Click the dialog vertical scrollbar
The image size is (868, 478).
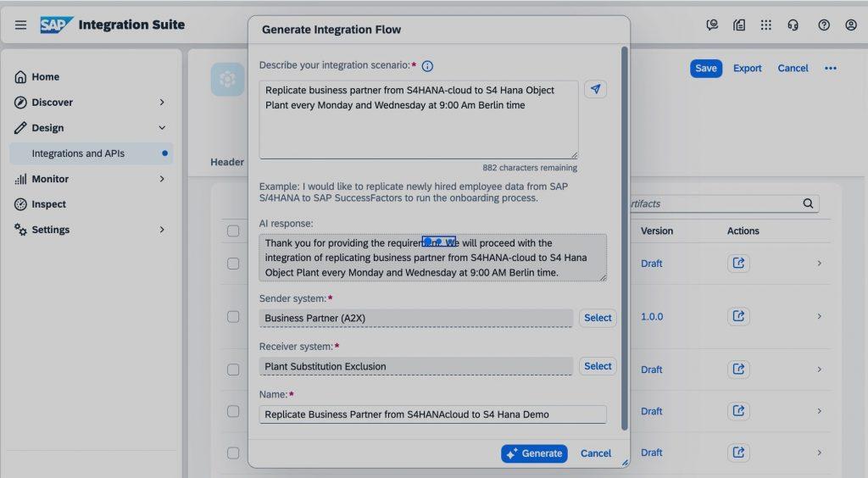pos(625,238)
